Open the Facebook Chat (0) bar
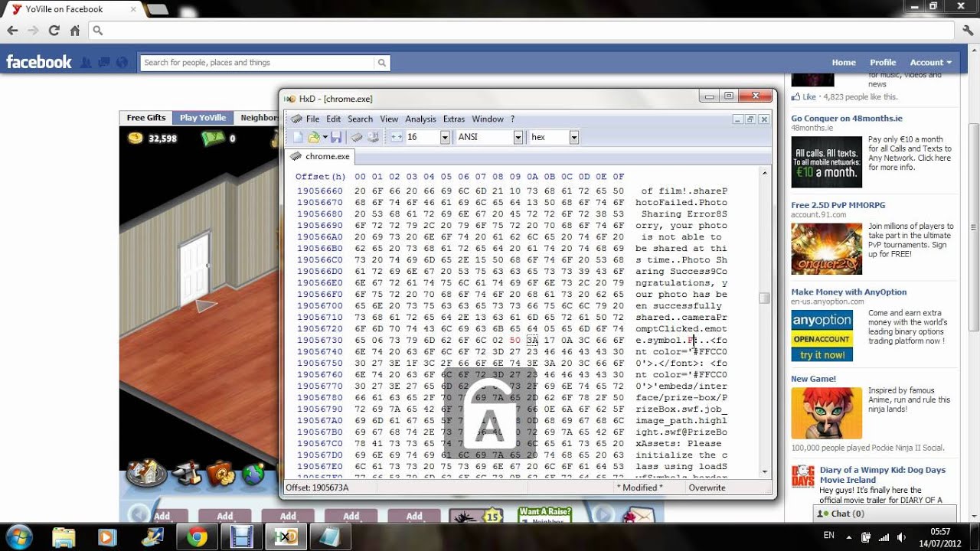This screenshot has height=551, width=980. (885, 514)
